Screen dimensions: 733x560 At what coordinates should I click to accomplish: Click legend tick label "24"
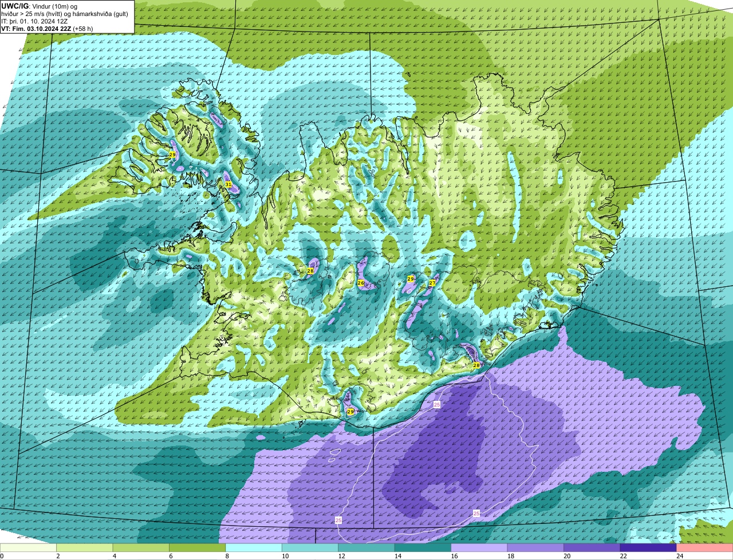679,556
